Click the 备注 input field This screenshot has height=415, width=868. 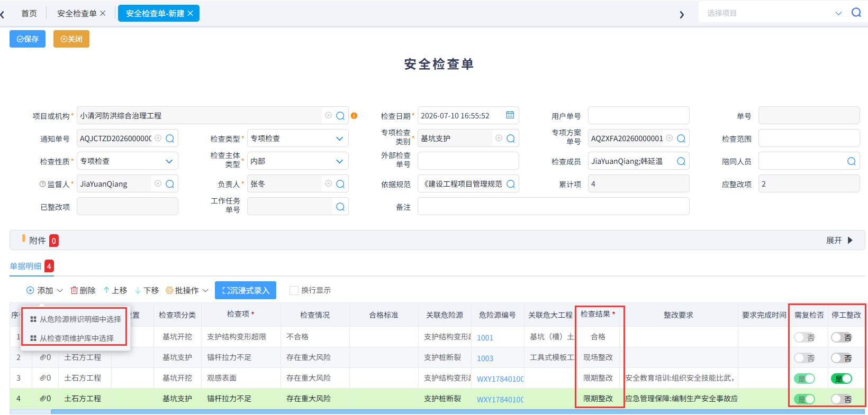(x=554, y=207)
